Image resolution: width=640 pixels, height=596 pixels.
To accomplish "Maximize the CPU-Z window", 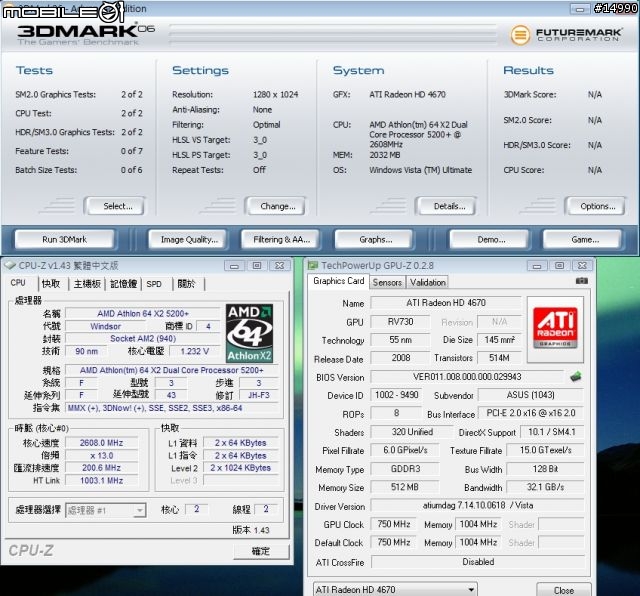I will click(257, 266).
